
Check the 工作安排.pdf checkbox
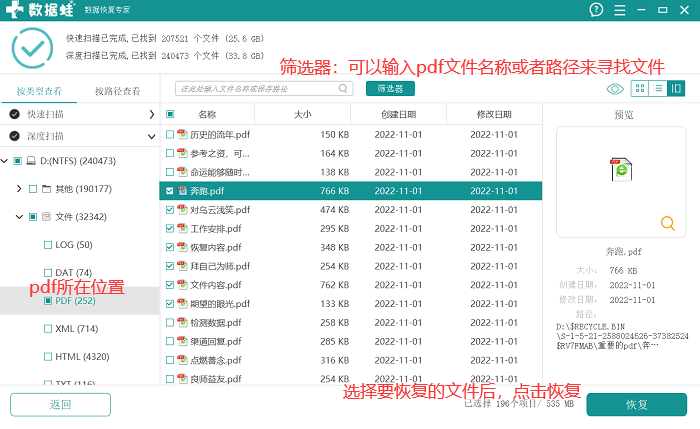[x=170, y=228]
